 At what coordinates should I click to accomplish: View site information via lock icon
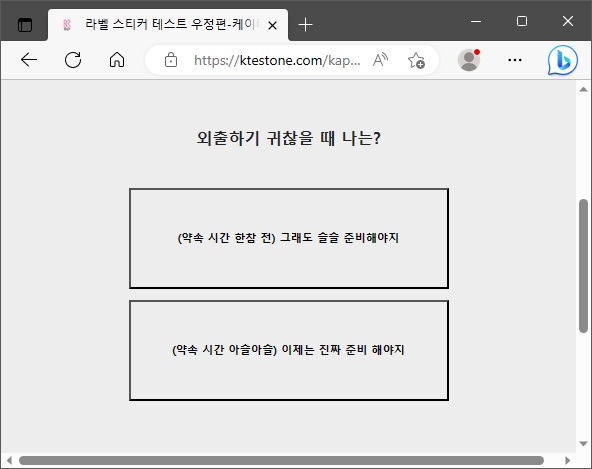click(171, 60)
